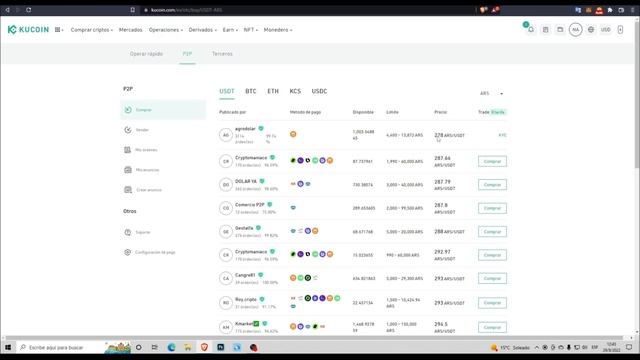Open the Gestalla merchant name

[x=244, y=228]
